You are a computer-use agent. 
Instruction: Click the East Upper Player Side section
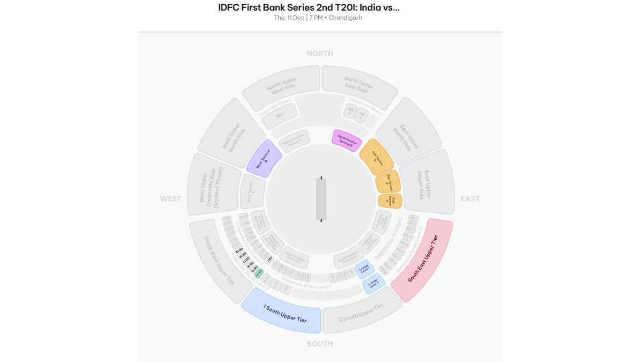[427, 184]
